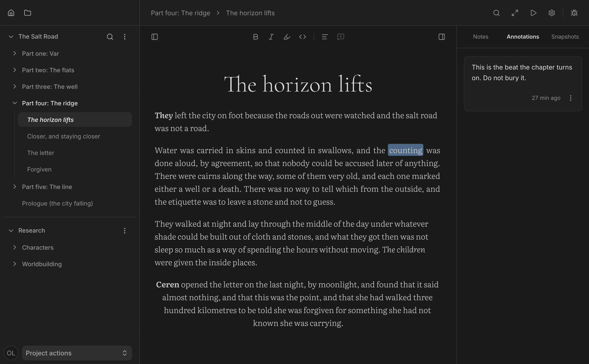
Task: Collapse The Salt Road section
Action: (x=11, y=37)
